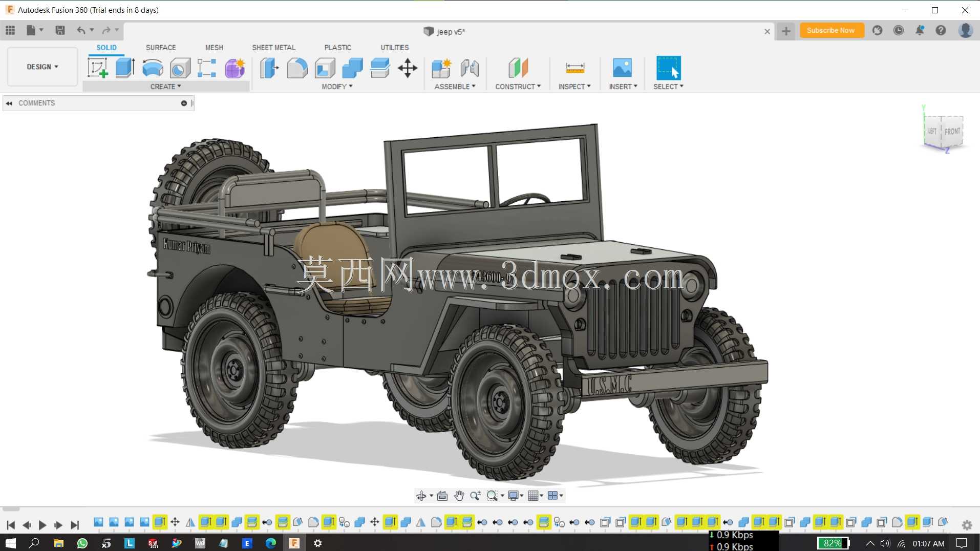The height and width of the screenshot is (551, 980).
Task: Open the Job Status clock icon
Action: (898, 30)
